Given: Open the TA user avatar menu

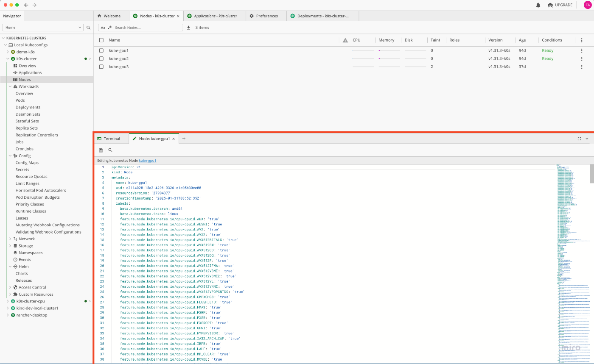Looking at the screenshot, I should click(x=587, y=5).
